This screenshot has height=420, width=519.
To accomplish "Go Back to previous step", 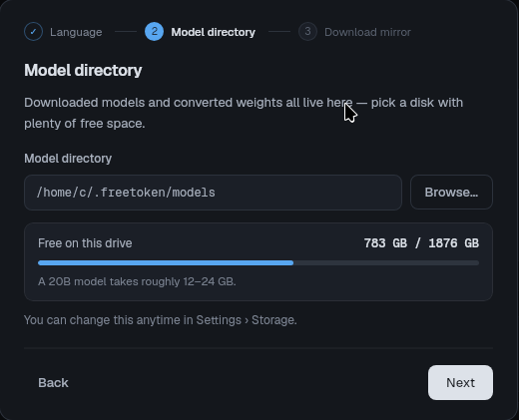I will (x=53, y=383).
